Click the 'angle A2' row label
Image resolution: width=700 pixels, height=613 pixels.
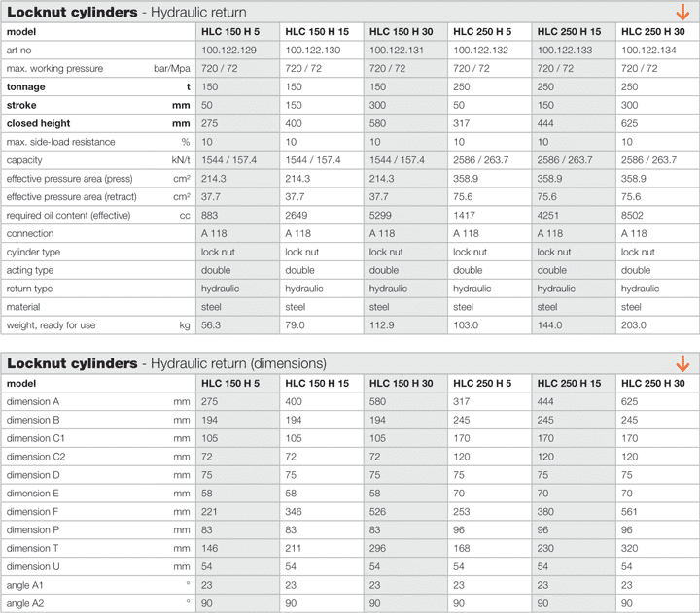pyautogui.click(x=26, y=602)
